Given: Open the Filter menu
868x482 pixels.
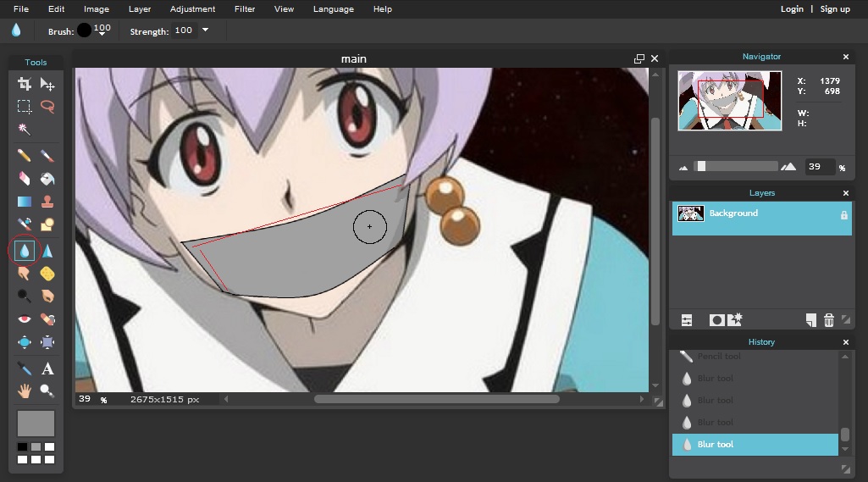Looking at the screenshot, I should (x=245, y=8).
